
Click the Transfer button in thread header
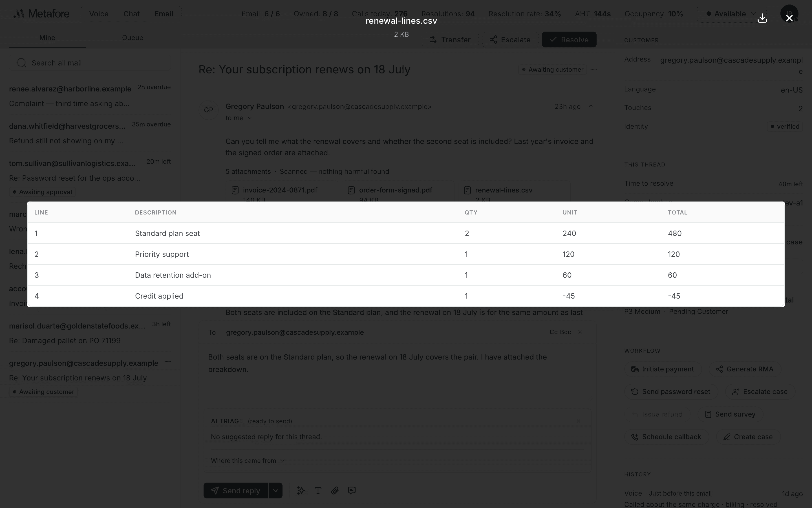pyautogui.click(x=450, y=40)
